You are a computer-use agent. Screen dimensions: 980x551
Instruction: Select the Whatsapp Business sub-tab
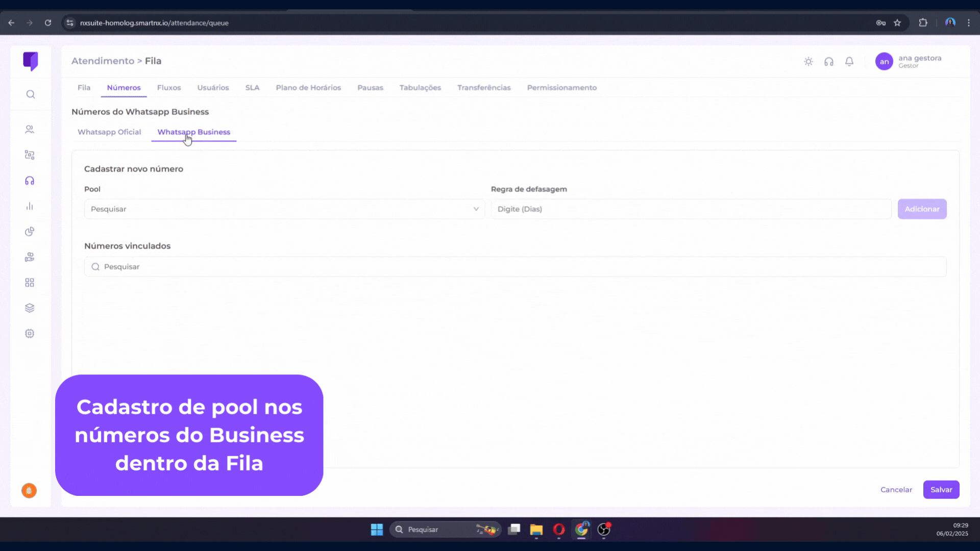coord(194,132)
